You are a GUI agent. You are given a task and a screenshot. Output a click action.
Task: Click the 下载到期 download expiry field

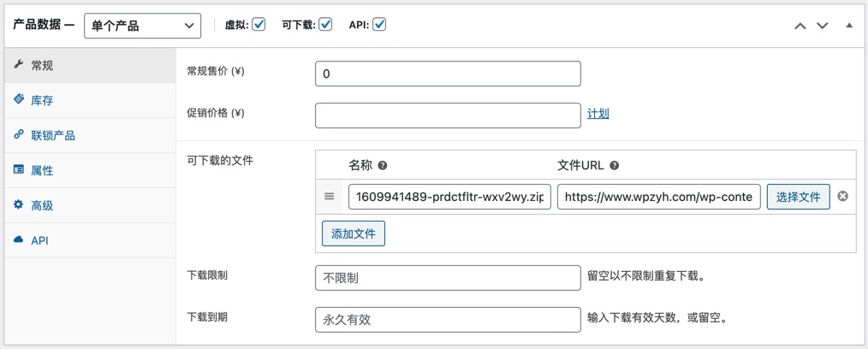click(448, 320)
